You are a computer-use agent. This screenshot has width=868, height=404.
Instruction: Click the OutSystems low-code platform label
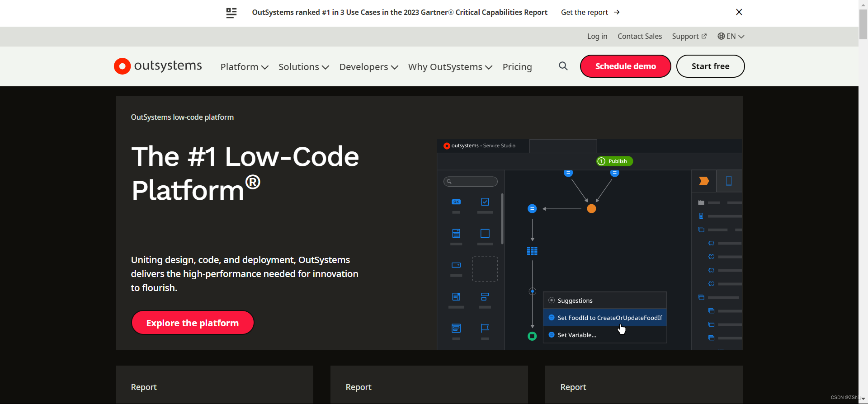(x=182, y=117)
